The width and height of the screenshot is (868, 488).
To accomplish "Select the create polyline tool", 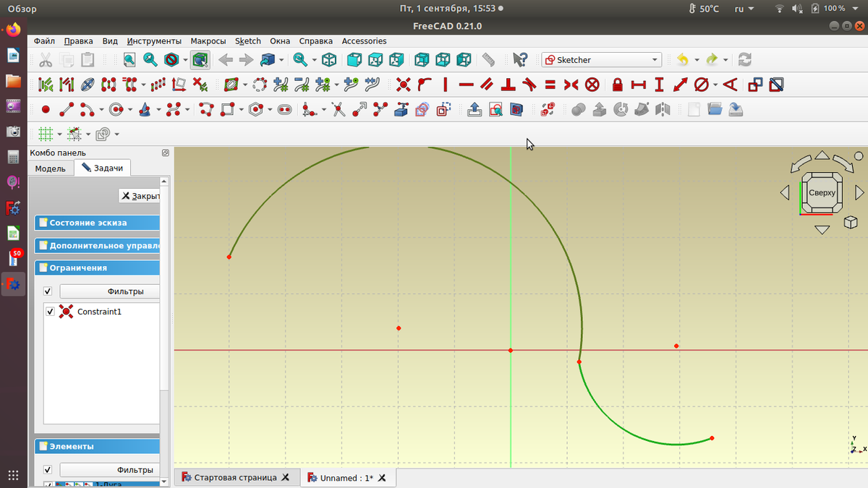I will (x=206, y=109).
